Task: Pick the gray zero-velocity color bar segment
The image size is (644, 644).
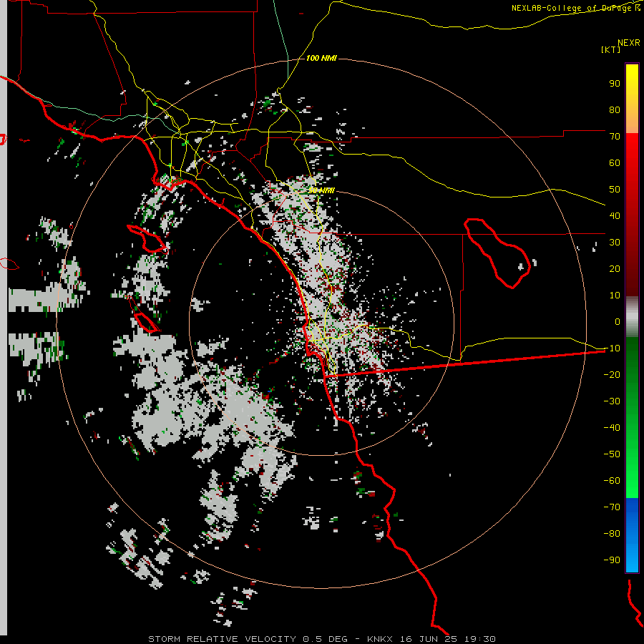Action: (x=632, y=317)
